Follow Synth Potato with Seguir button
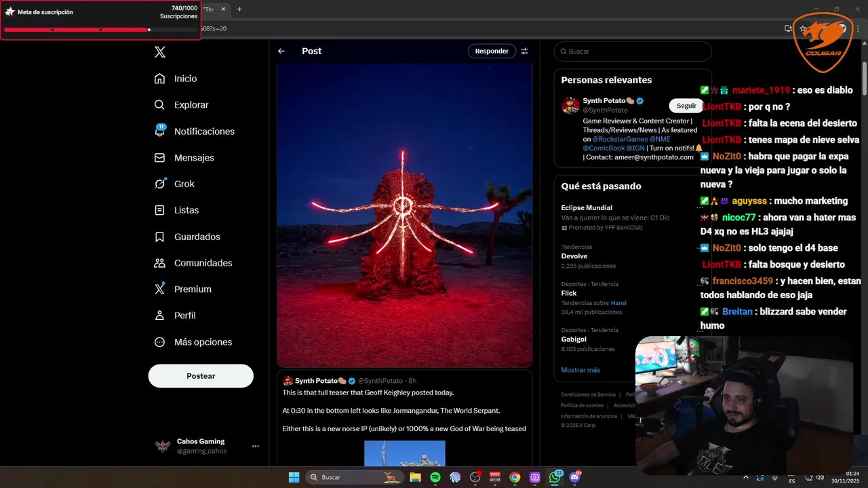 click(686, 106)
